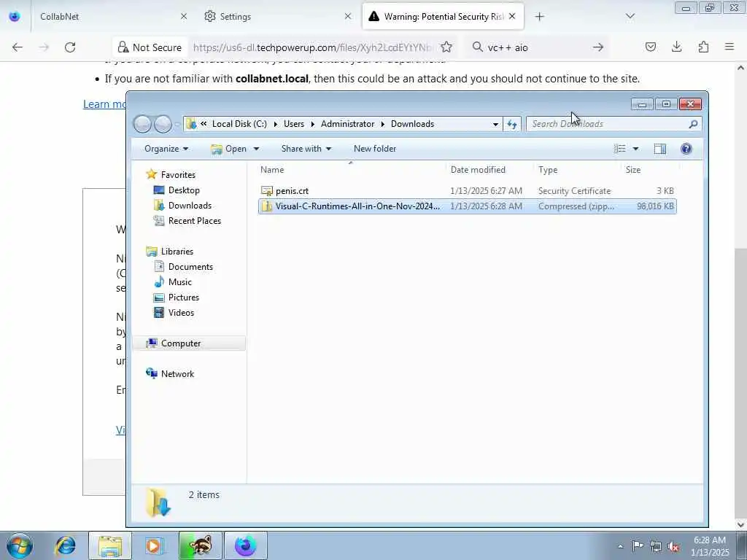Open Desktop in the navigation pane
Image resolution: width=747 pixels, height=560 pixels.
tap(183, 190)
